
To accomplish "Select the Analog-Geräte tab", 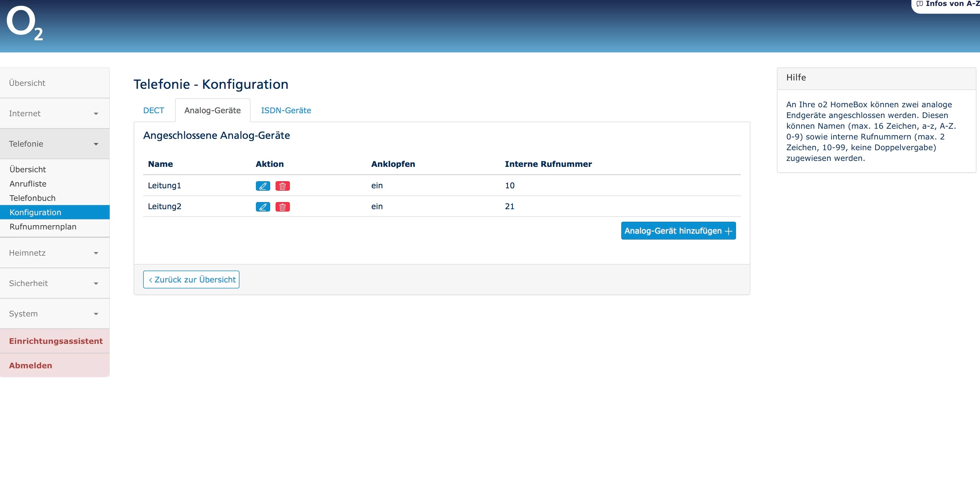I will [x=212, y=110].
